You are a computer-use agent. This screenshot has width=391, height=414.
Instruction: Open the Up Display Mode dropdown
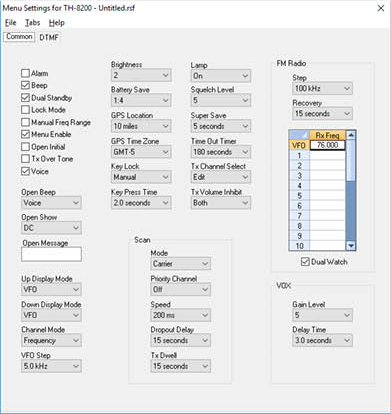51,289
